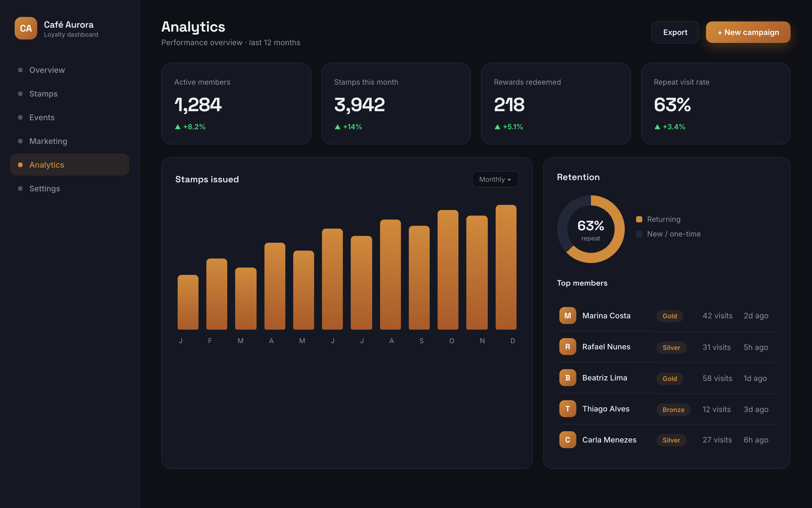
Task: Click the Performance overview · last 12 months subtitle
Action: click(231, 43)
